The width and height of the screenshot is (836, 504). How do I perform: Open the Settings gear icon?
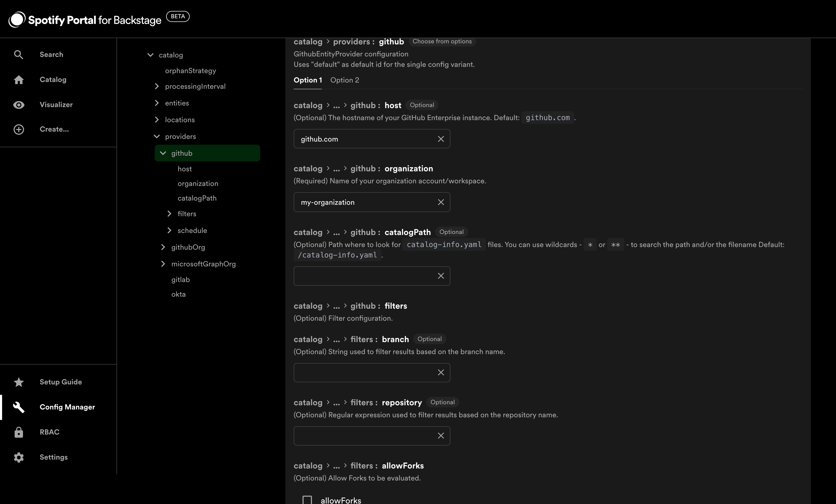click(19, 458)
